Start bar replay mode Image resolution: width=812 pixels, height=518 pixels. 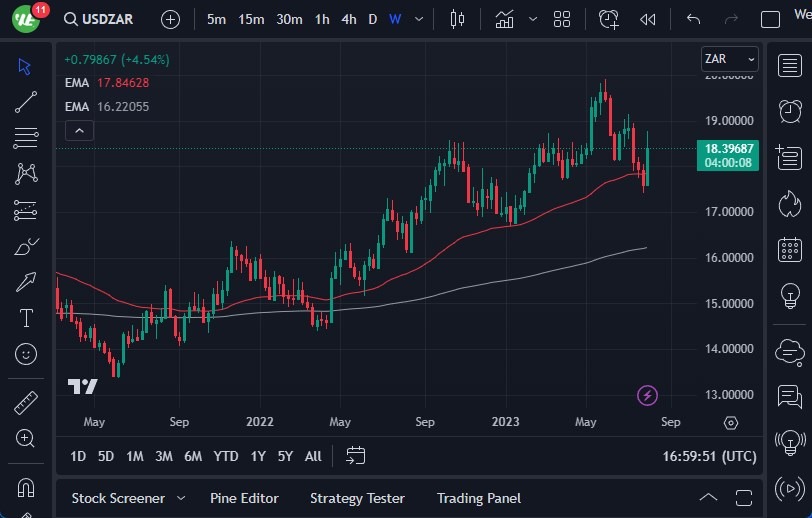648,19
